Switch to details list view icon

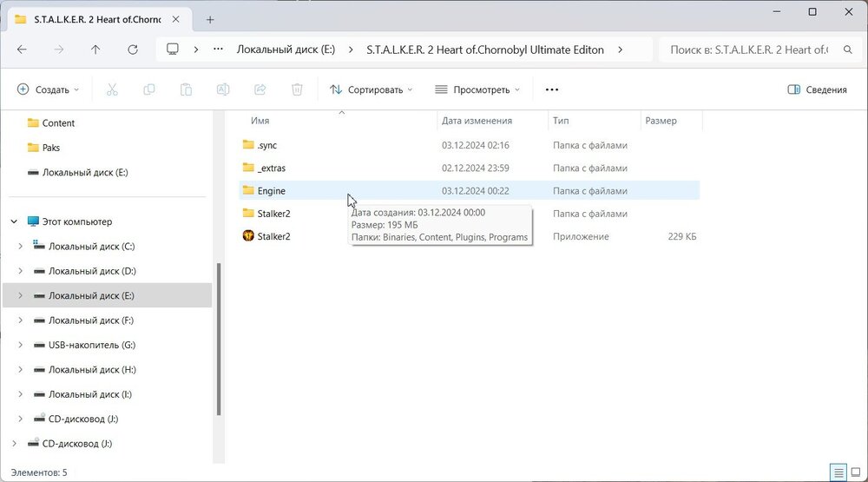point(838,472)
